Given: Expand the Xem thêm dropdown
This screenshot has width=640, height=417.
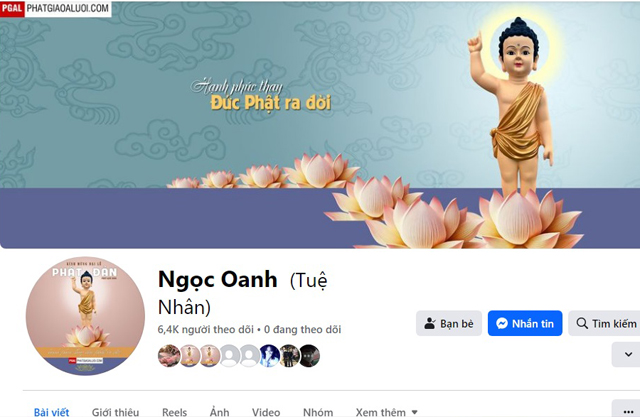Looking at the screenshot, I should [387, 412].
